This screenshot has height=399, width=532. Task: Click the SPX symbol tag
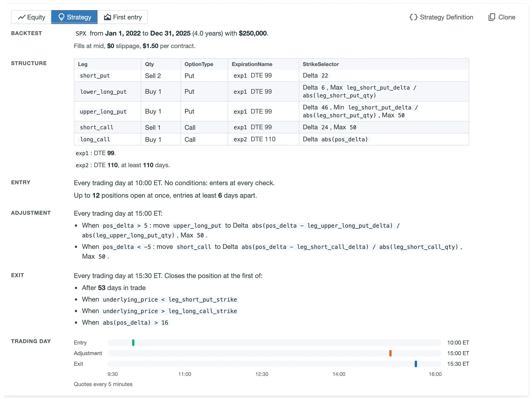tap(81, 33)
